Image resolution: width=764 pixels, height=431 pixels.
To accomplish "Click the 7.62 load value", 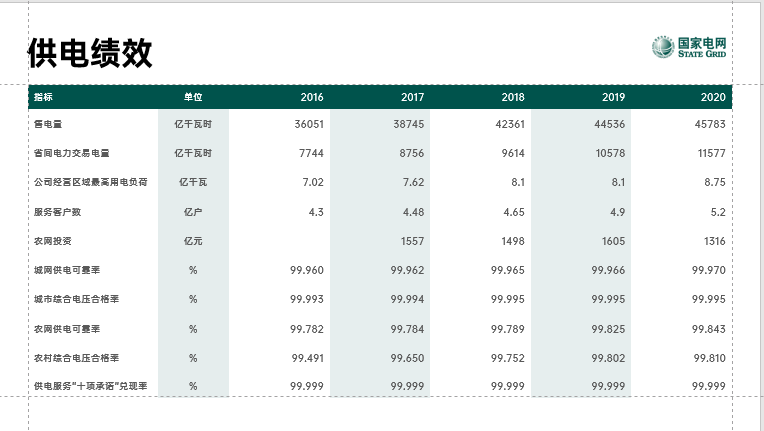I will [413, 182].
